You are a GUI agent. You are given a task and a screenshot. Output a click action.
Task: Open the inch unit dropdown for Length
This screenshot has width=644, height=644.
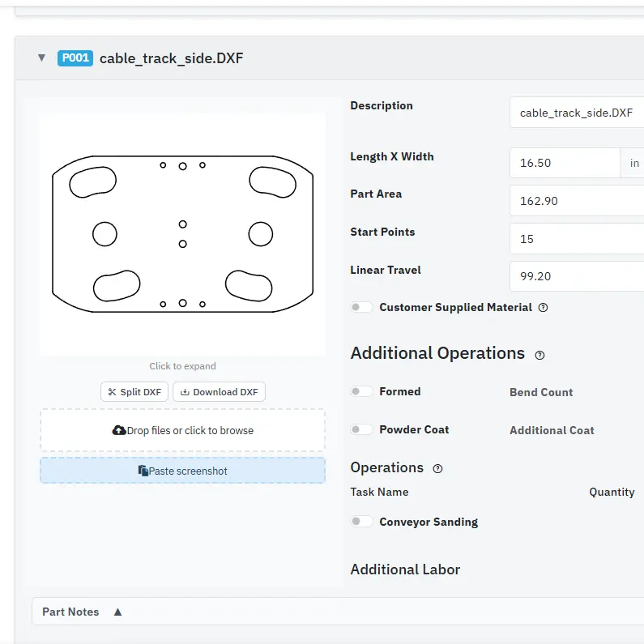tap(633, 163)
